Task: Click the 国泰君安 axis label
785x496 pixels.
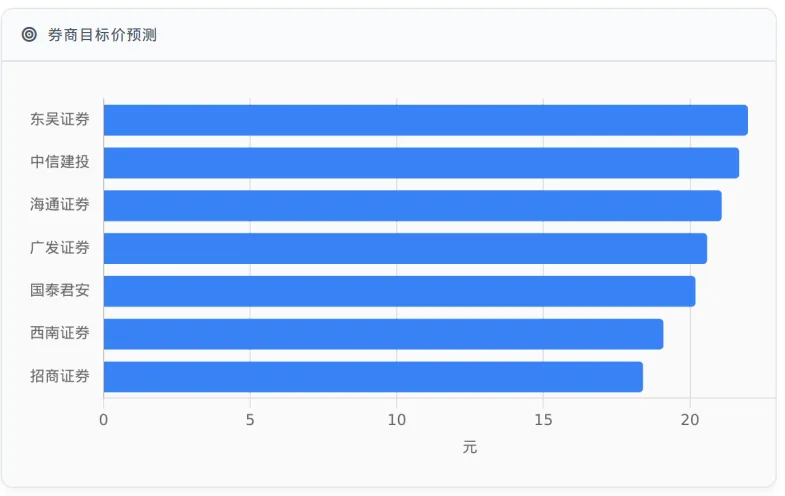Action: coord(60,291)
